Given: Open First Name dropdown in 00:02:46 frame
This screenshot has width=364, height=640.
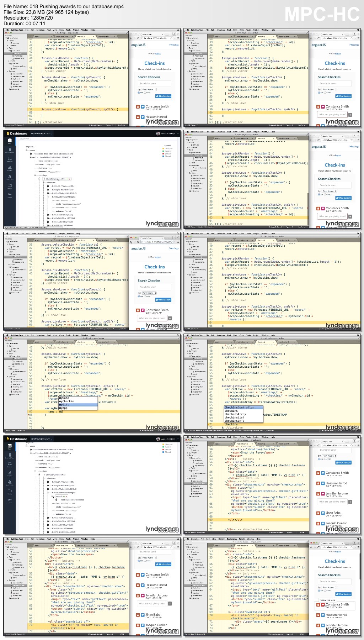Looking at the screenshot, I should pyautogui.click(x=149, y=293).
